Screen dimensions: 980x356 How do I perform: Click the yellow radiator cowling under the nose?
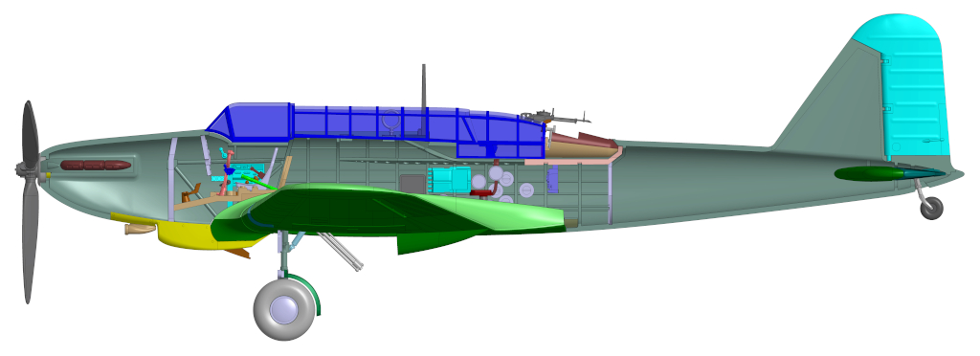point(181,233)
